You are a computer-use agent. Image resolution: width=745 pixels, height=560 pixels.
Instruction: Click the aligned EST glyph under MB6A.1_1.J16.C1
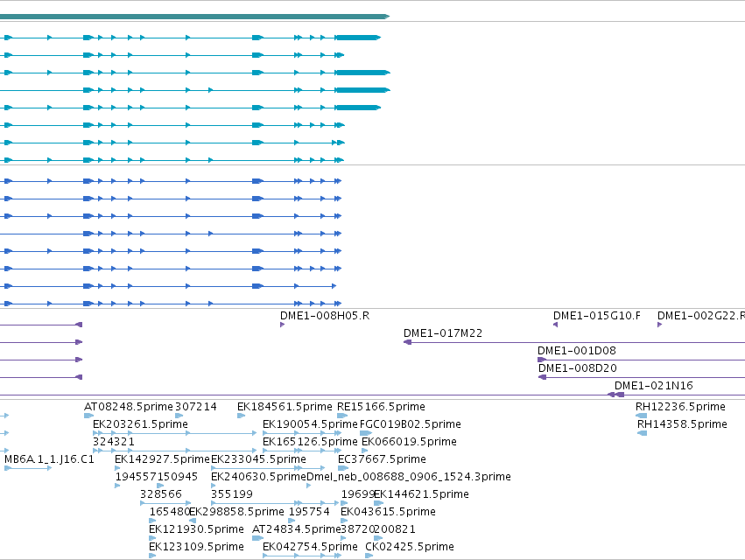(28, 468)
